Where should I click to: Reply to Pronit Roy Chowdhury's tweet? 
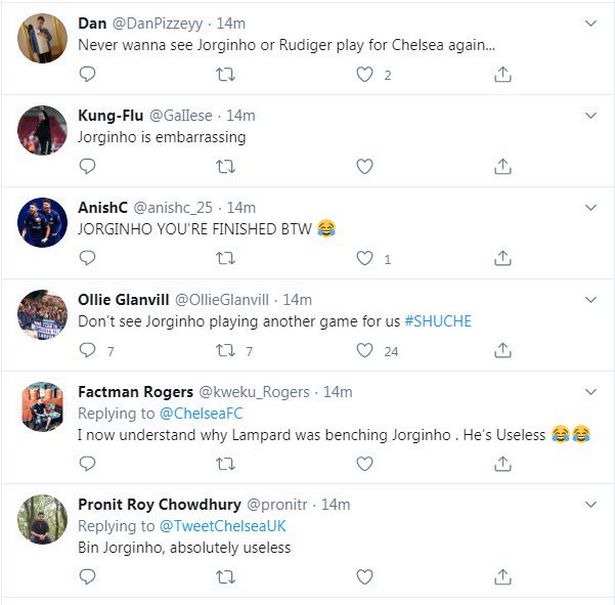(x=87, y=577)
